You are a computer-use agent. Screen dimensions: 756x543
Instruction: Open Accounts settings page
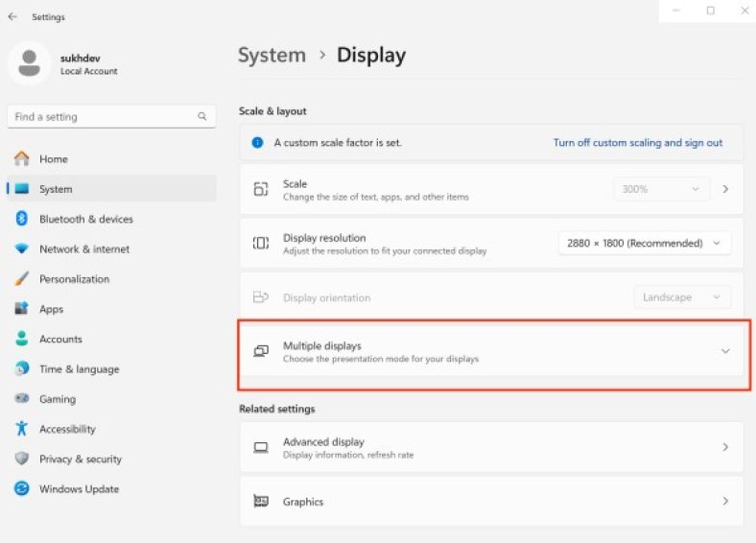coord(60,340)
